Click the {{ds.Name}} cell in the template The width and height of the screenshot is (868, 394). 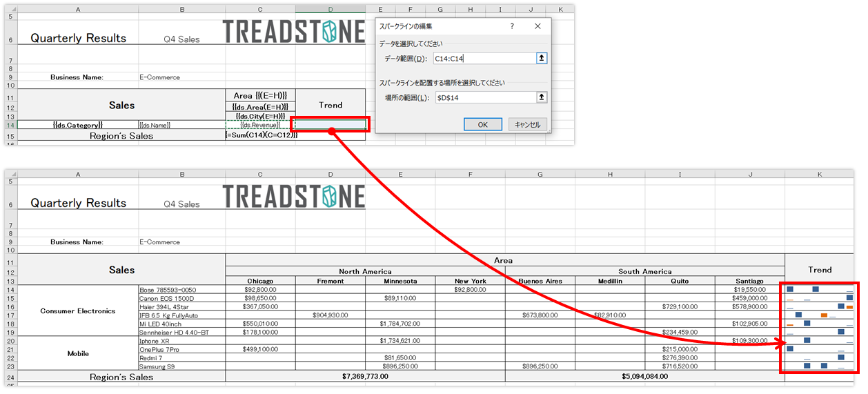pos(182,125)
